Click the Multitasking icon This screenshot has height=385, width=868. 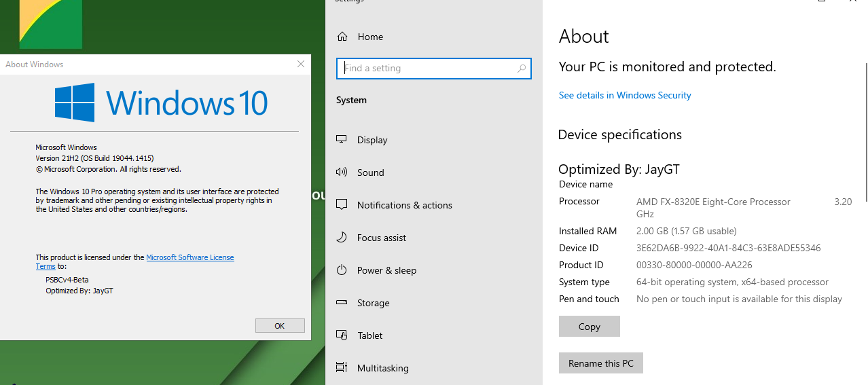click(x=342, y=368)
